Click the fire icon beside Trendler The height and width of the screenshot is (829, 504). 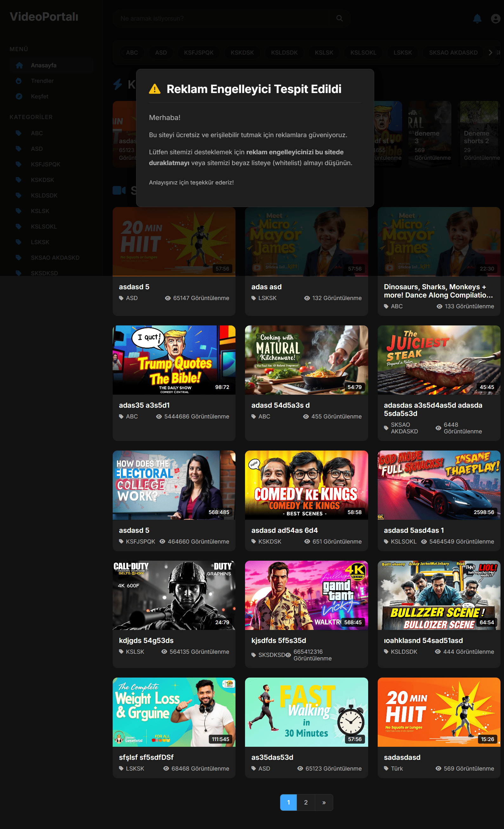[19, 81]
